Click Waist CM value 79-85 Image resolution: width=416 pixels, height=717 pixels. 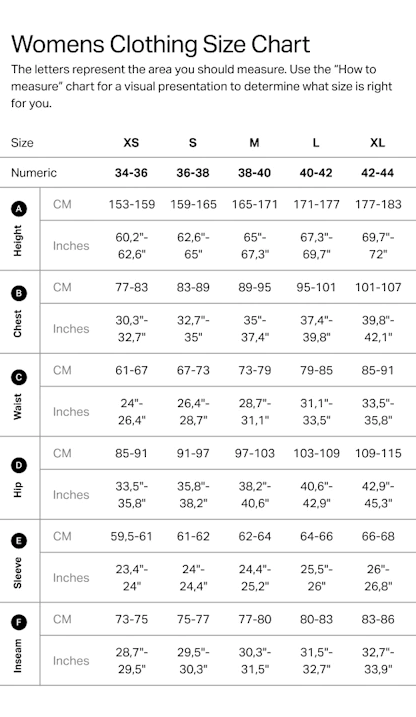pos(316,370)
